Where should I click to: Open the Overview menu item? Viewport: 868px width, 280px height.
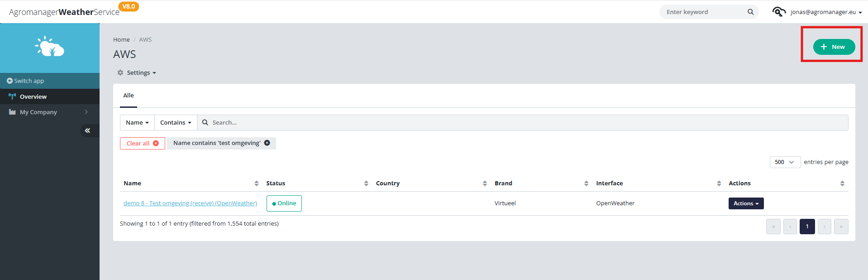point(50,97)
